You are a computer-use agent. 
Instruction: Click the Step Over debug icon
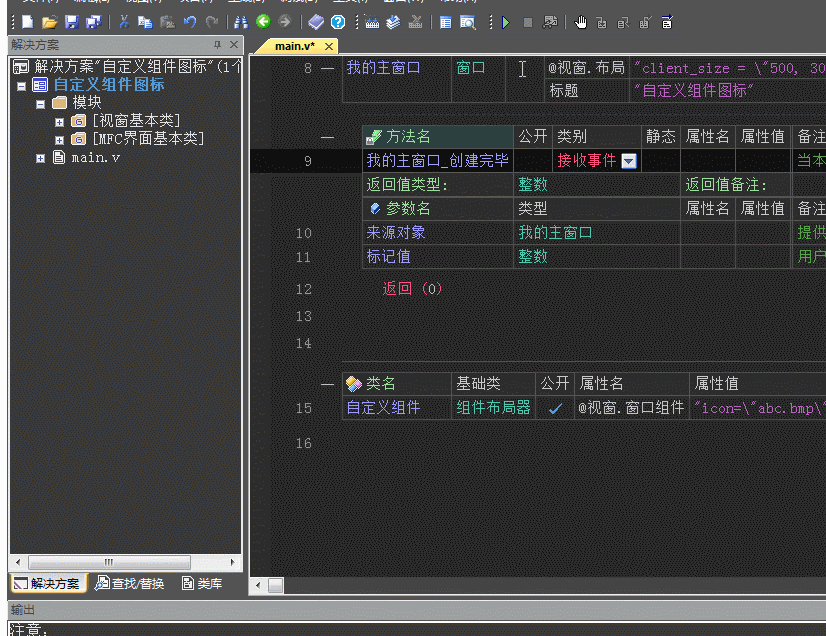click(623, 22)
